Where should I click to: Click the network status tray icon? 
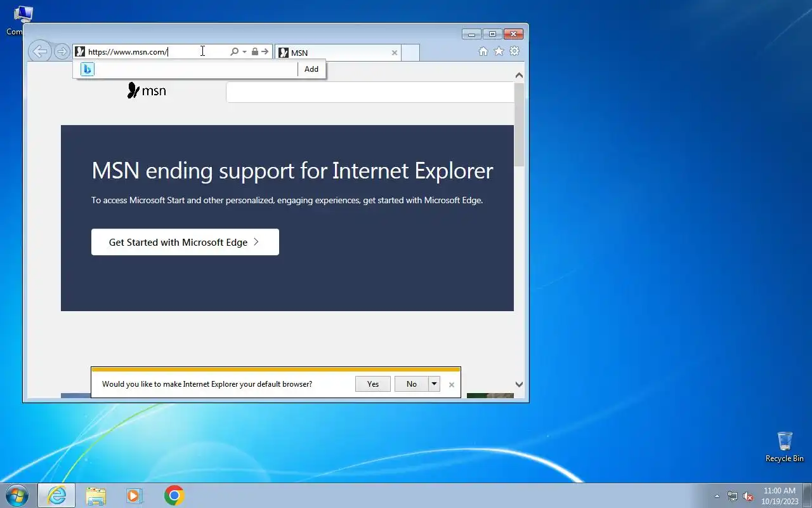pyautogui.click(x=733, y=496)
